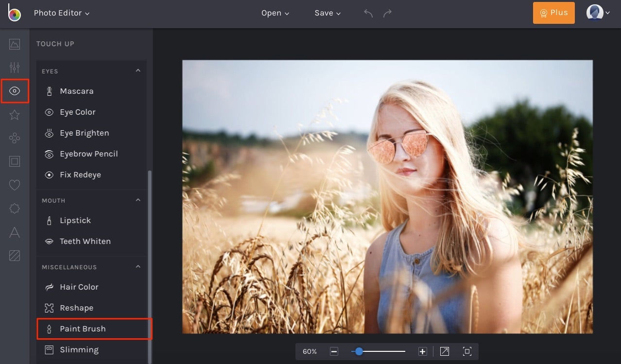This screenshot has width=621, height=364.
Task: Click the Undo arrow
Action: 368,13
